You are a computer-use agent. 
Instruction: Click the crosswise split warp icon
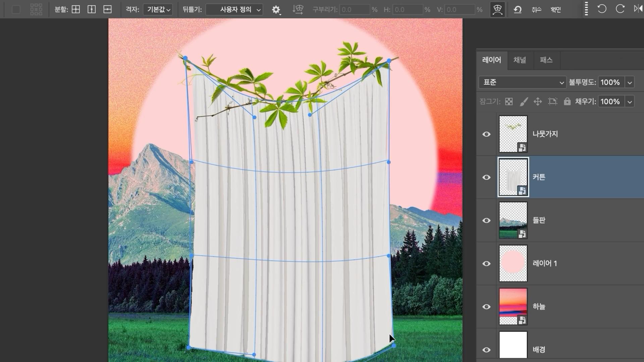pos(76,9)
